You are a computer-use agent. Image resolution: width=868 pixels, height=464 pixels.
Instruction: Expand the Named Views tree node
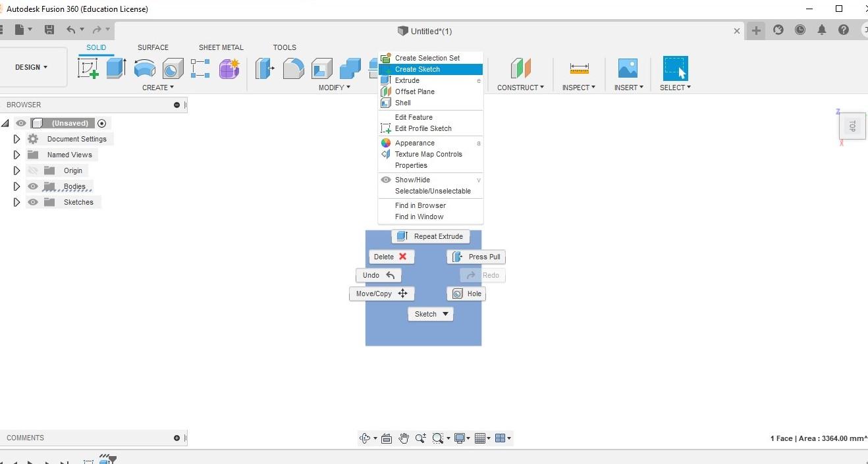point(17,155)
